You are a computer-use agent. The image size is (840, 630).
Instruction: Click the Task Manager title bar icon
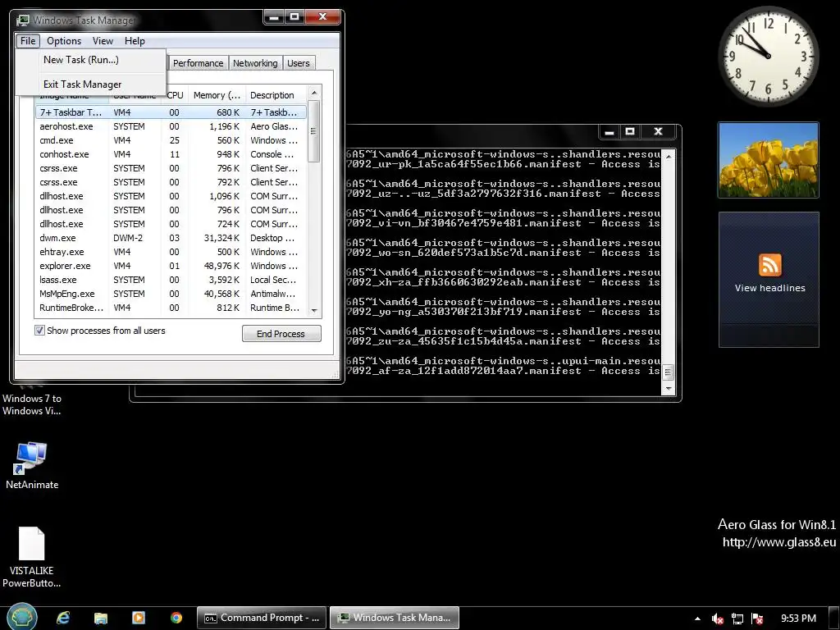23,21
